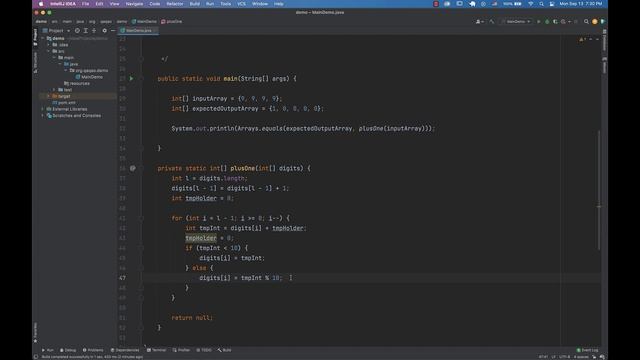Collapse the main folder
Screen dimensions: 640x360
pyautogui.click(x=54, y=58)
